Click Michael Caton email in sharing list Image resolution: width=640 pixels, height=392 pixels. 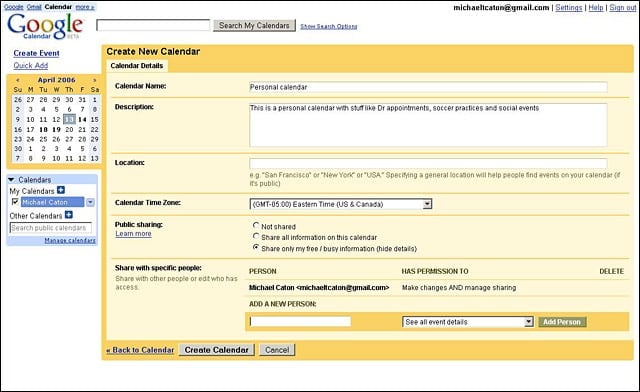[319, 287]
